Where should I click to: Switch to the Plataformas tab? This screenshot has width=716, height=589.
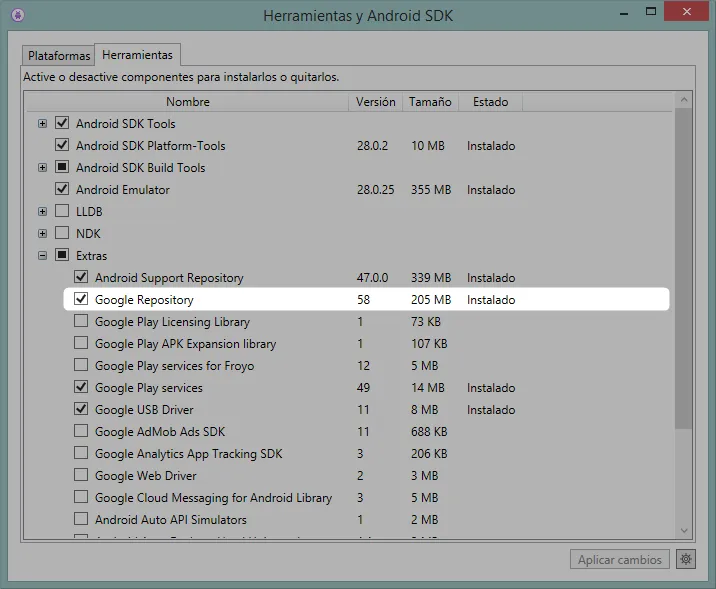58,56
